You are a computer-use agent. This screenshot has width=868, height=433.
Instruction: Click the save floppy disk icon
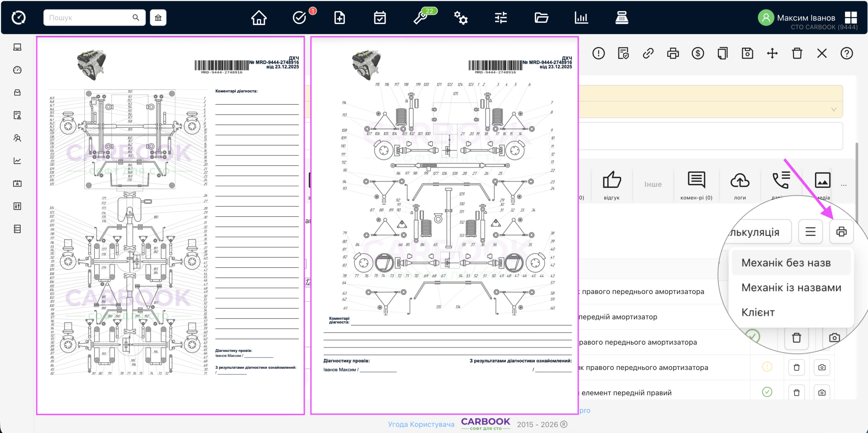pos(747,53)
